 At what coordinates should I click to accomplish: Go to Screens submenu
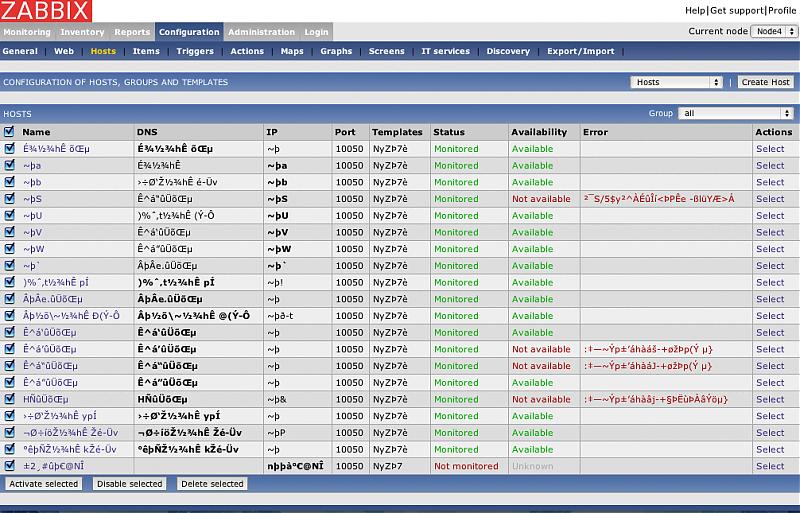click(x=387, y=51)
